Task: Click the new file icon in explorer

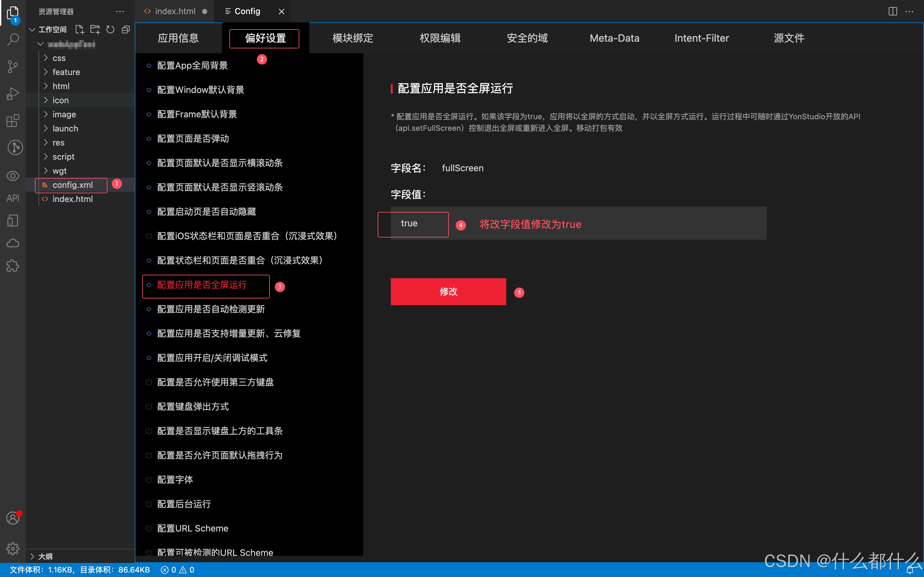Action: 80,29
